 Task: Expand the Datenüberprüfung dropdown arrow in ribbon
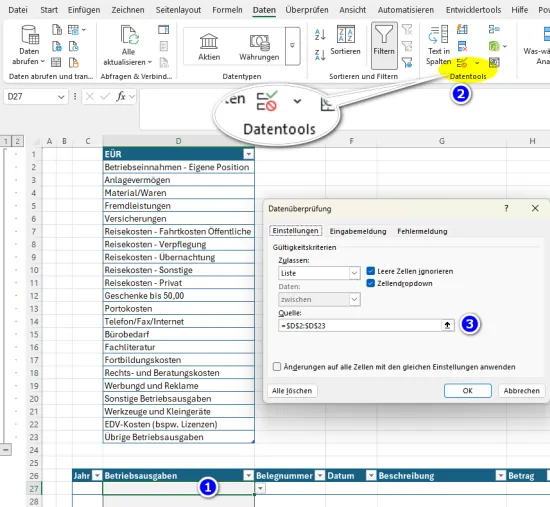pos(477,63)
